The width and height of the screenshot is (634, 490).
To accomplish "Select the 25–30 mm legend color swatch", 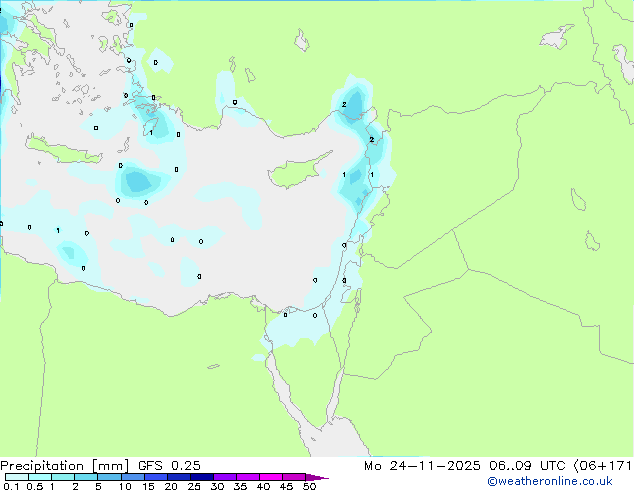I will point(202,477).
